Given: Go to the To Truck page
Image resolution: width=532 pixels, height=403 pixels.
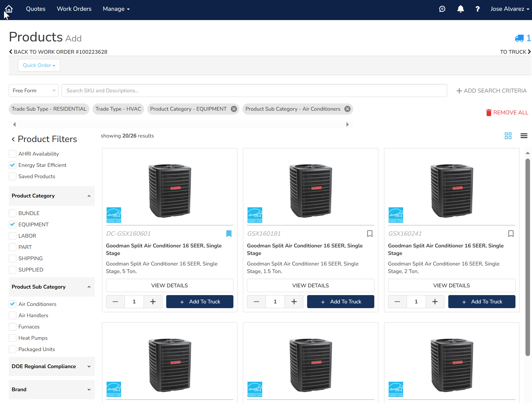Looking at the screenshot, I should tap(515, 52).
